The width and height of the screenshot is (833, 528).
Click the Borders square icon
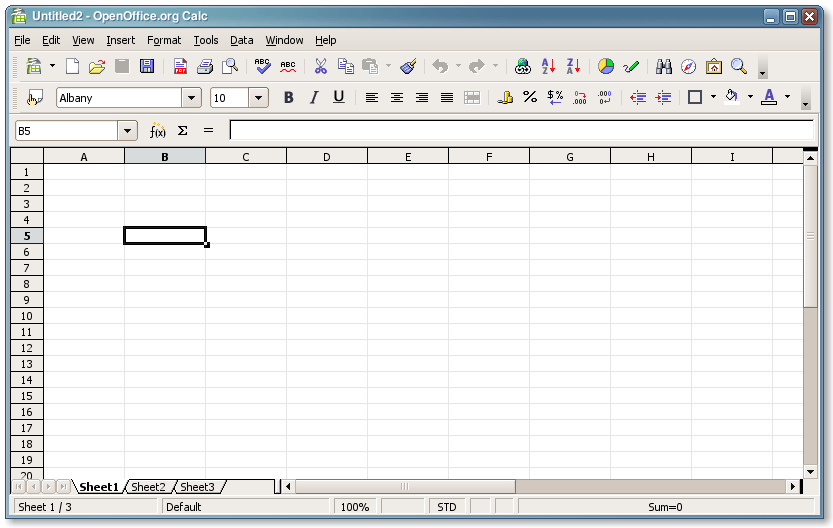695,97
